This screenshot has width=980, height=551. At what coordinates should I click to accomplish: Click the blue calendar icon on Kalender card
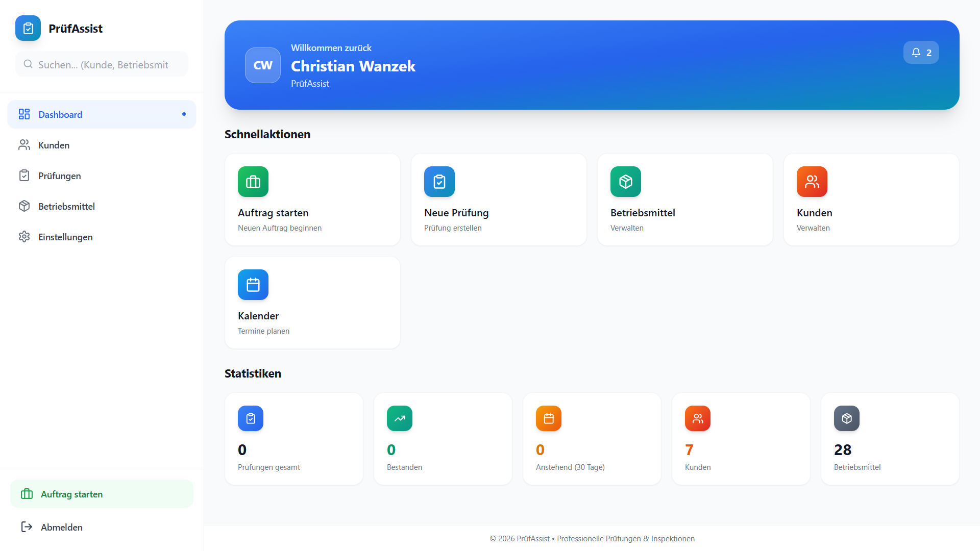pyautogui.click(x=253, y=285)
